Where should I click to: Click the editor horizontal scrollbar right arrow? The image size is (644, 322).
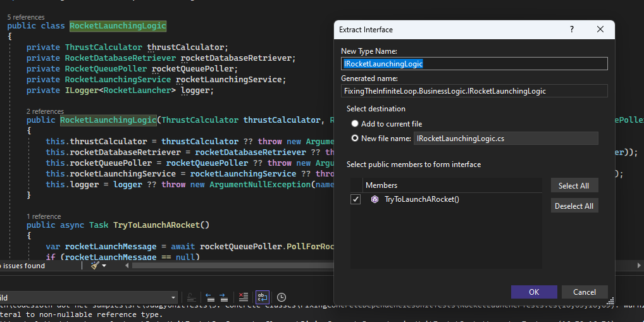pyautogui.click(x=639, y=266)
